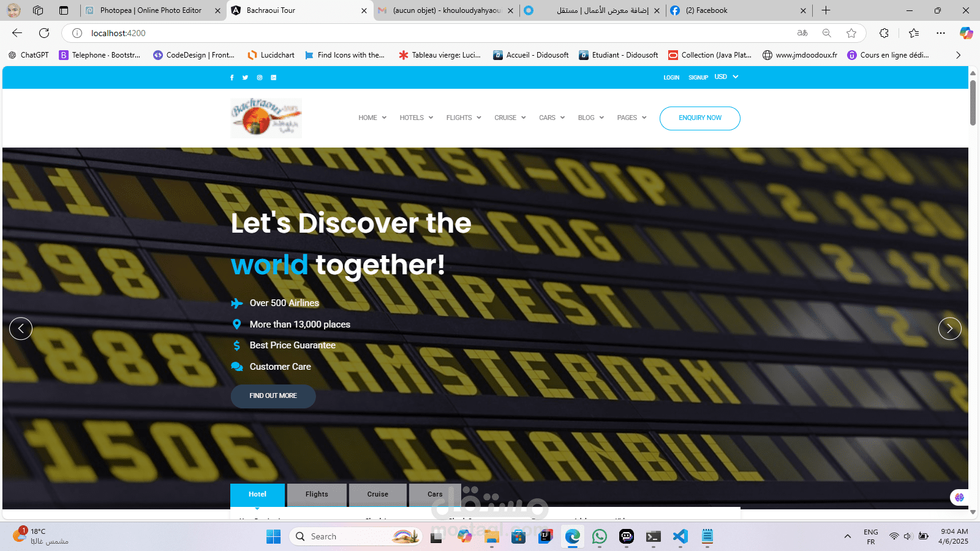Open the Facebook social icon in top bar

[x=232, y=78]
